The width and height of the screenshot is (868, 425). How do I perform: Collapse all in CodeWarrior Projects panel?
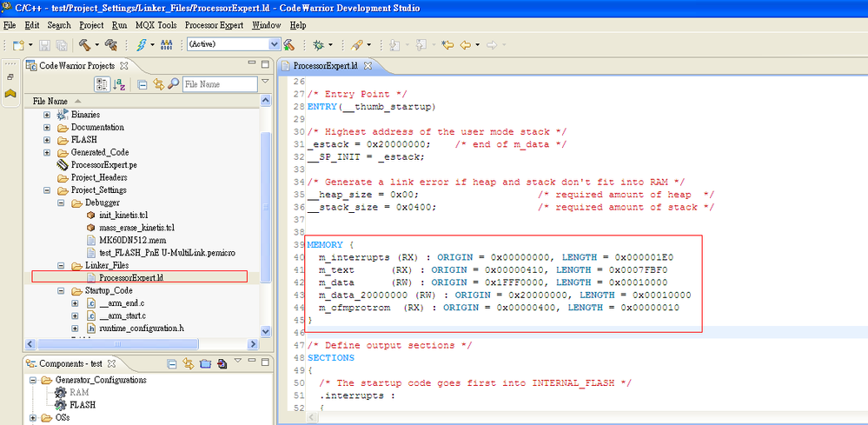142,84
